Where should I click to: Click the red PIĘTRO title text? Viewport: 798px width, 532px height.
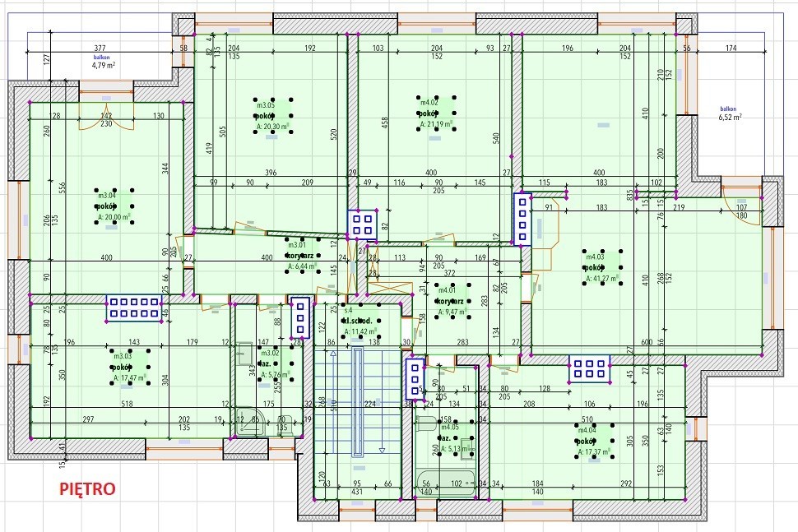tap(87, 488)
